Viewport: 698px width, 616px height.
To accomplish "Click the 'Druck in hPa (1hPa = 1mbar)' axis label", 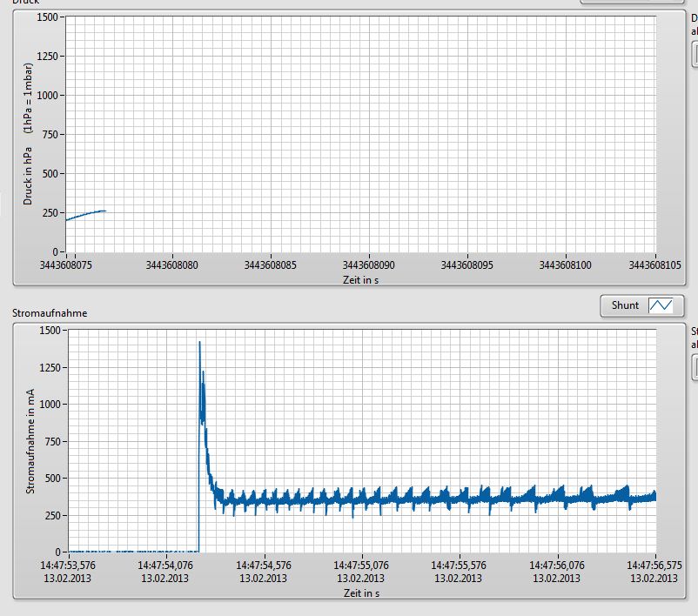I will [x=28, y=134].
